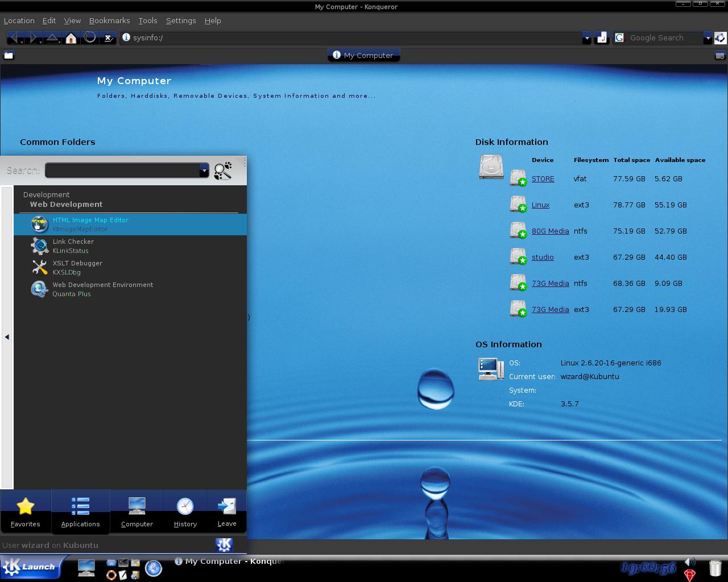Screen dimensions: 728x582
Task: Open the back button history dropdown arrow
Action: tap(22, 41)
